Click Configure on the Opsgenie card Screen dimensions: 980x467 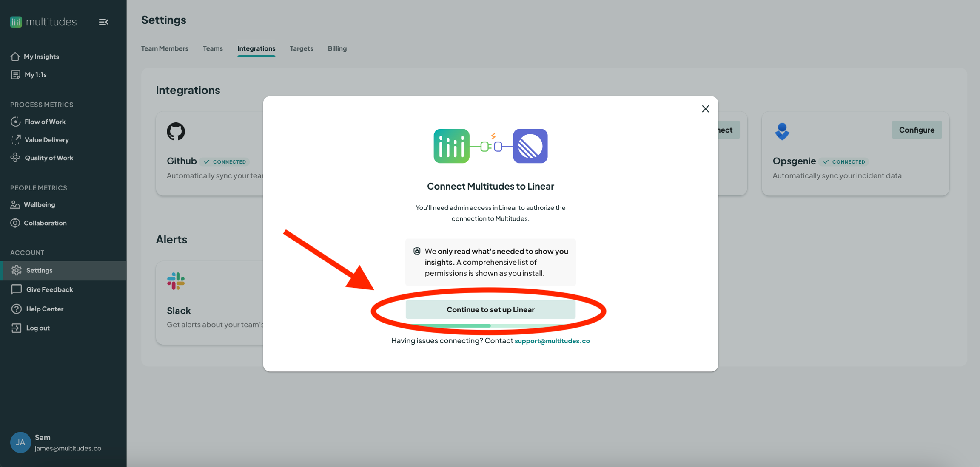[x=917, y=130]
